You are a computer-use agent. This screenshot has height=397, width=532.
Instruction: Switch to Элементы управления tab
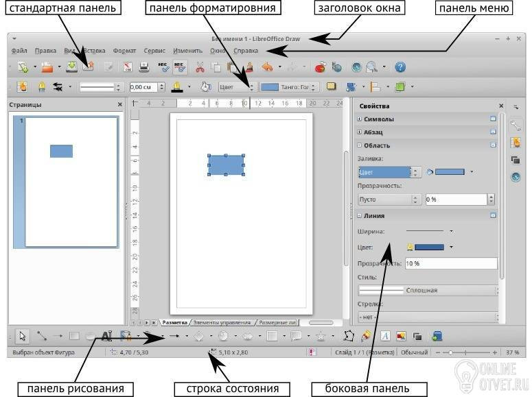[x=222, y=322]
